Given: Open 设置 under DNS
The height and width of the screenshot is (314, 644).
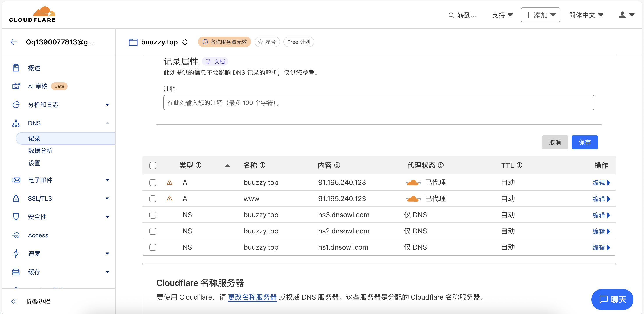Looking at the screenshot, I should [34, 163].
